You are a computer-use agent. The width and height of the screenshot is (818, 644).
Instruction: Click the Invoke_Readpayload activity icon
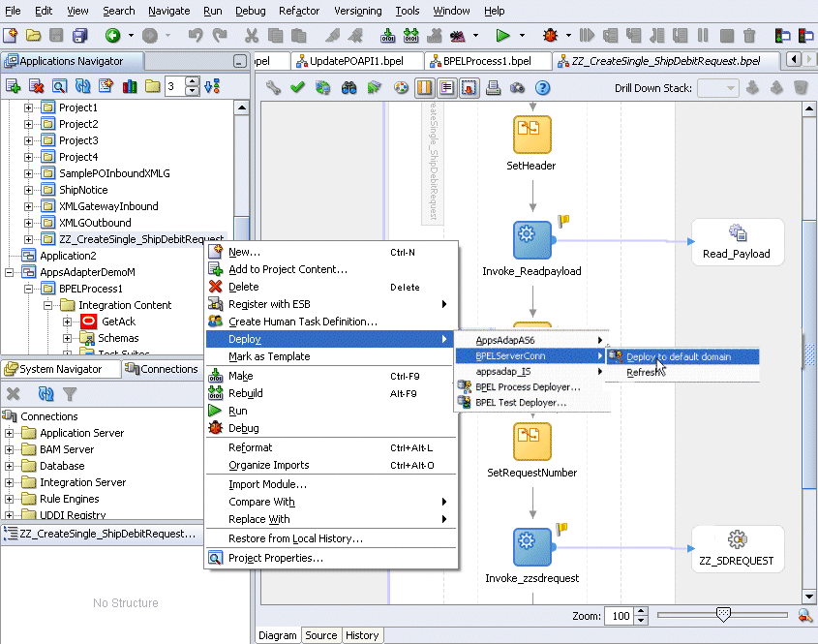(532, 240)
